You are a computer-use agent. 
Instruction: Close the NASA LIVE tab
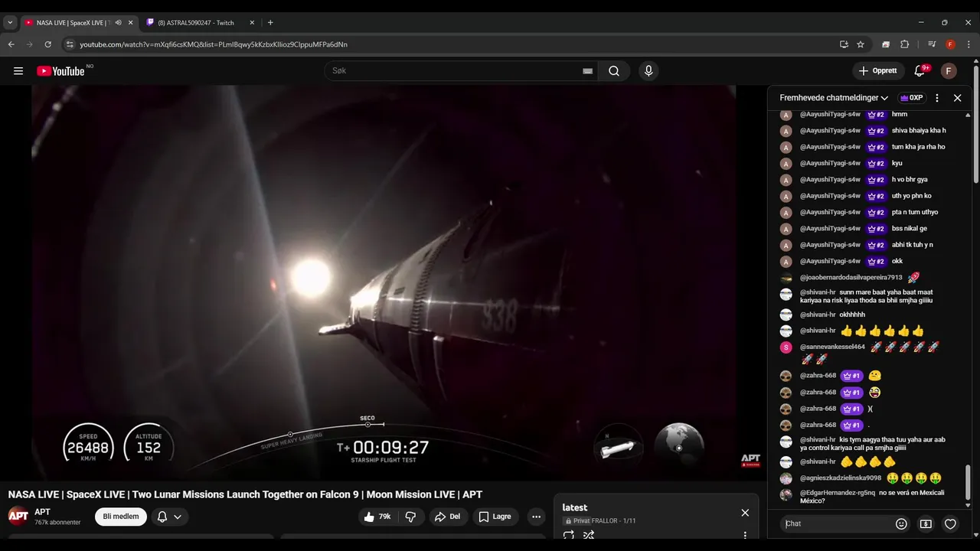tap(130, 23)
